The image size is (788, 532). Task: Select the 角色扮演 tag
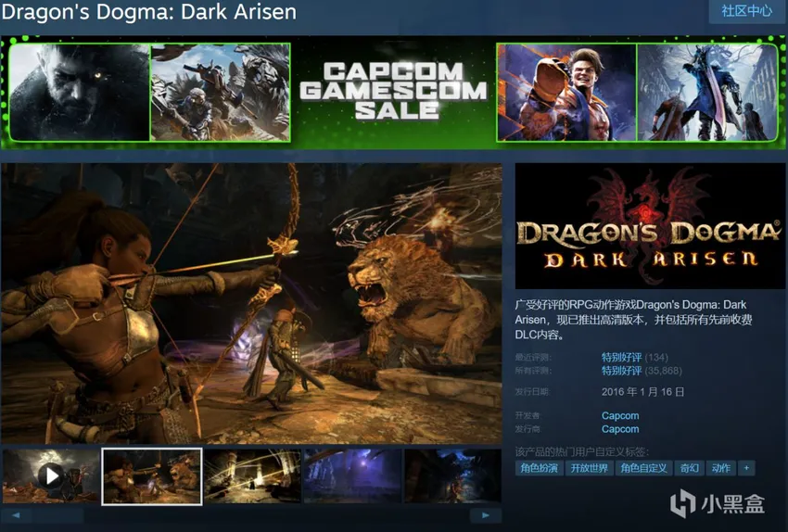pos(539,468)
